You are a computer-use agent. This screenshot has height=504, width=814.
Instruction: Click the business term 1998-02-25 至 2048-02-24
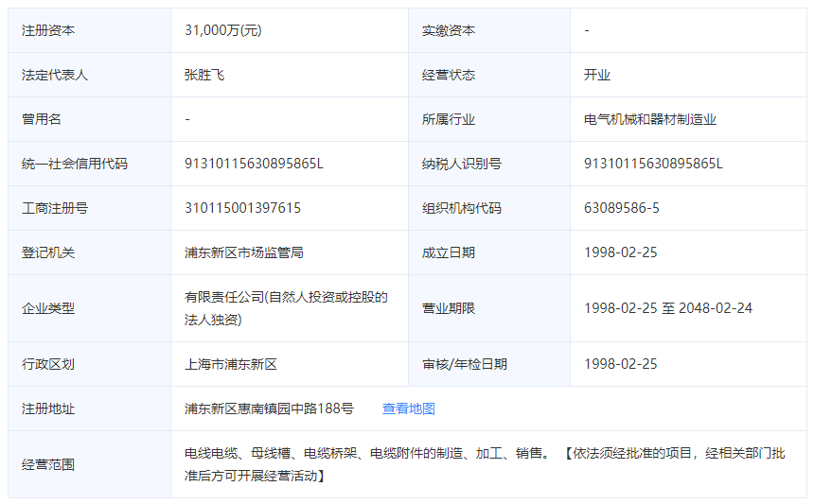[668, 308]
